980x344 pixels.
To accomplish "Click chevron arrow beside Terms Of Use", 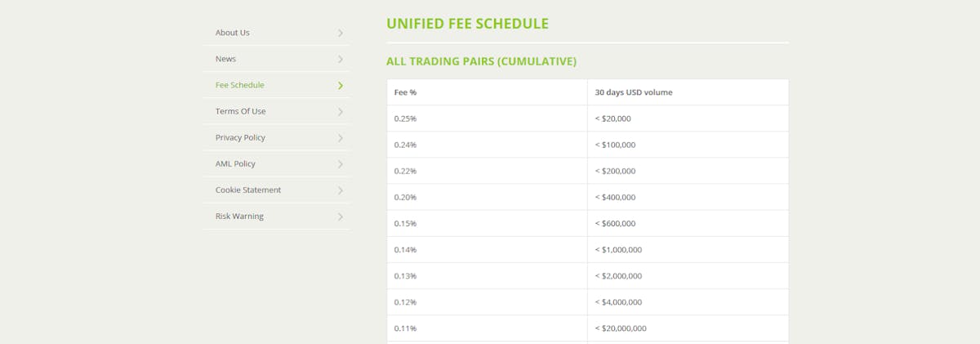I will tap(341, 112).
